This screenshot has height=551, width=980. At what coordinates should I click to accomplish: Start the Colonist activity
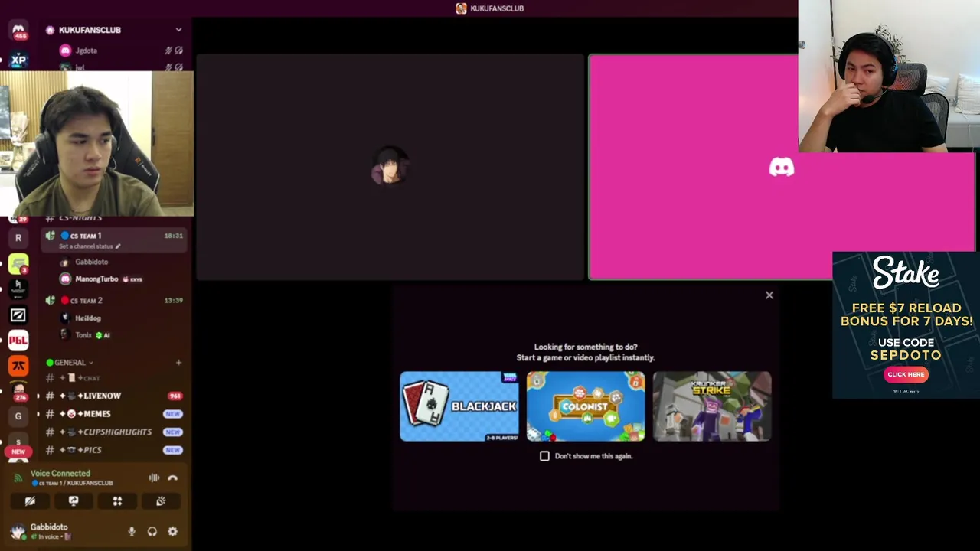[x=586, y=406]
